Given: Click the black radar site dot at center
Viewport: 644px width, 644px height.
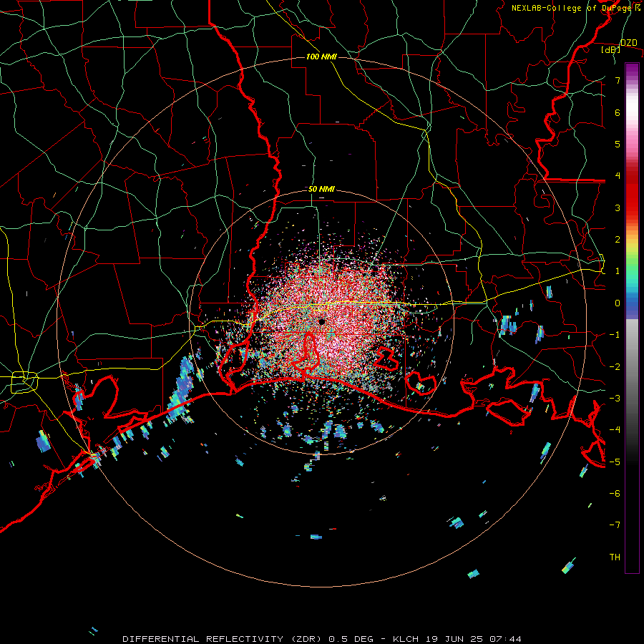Looking at the screenshot, I should tap(322, 322).
